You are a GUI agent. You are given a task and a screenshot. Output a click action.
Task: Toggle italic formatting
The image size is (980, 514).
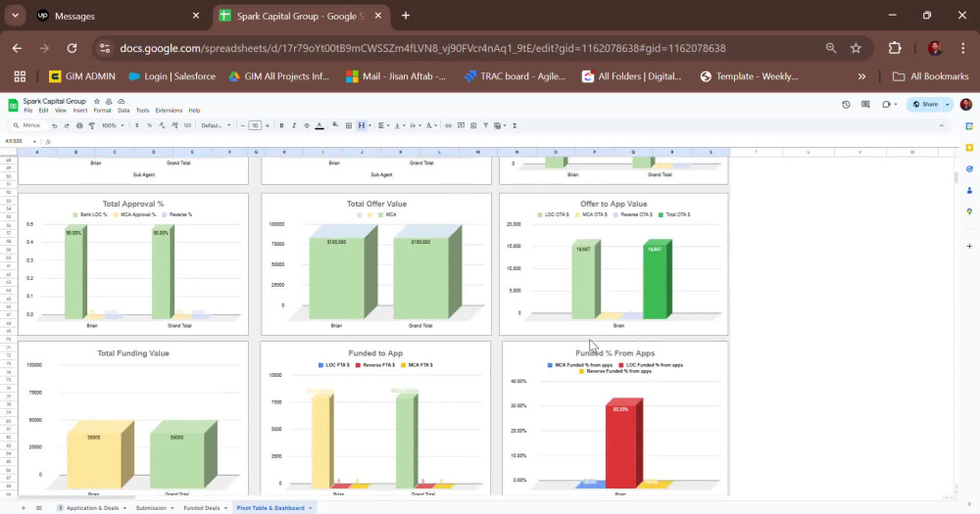click(294, 125)
